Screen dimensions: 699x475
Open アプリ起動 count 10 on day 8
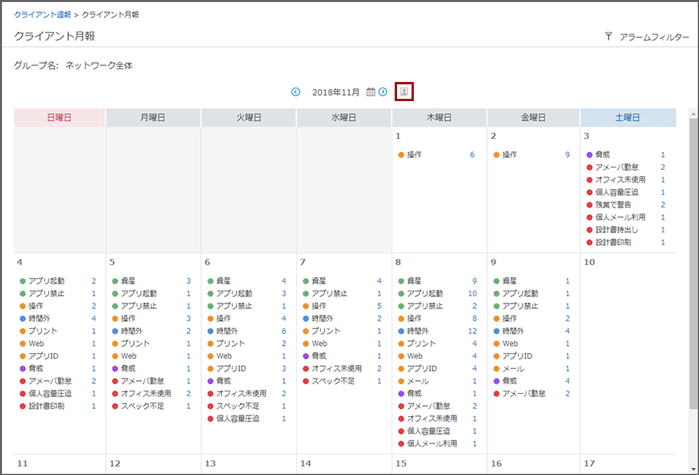(x=472, y=294)
